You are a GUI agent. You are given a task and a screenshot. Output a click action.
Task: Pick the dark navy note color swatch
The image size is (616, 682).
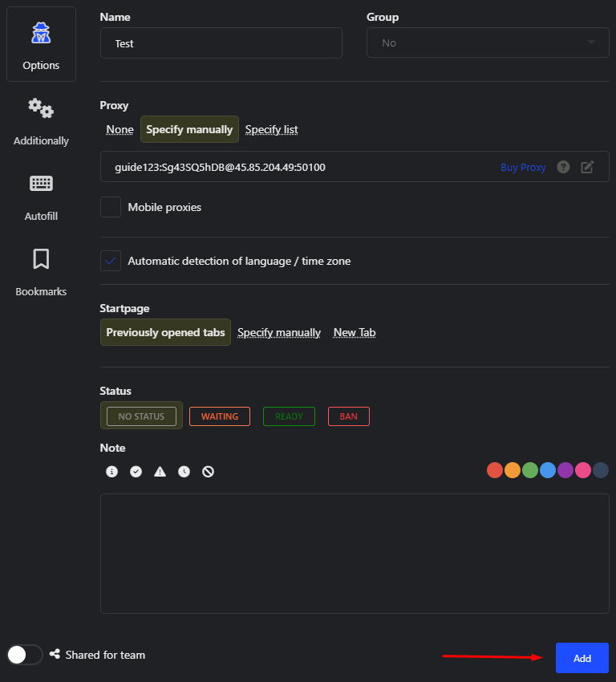(601, 470)
